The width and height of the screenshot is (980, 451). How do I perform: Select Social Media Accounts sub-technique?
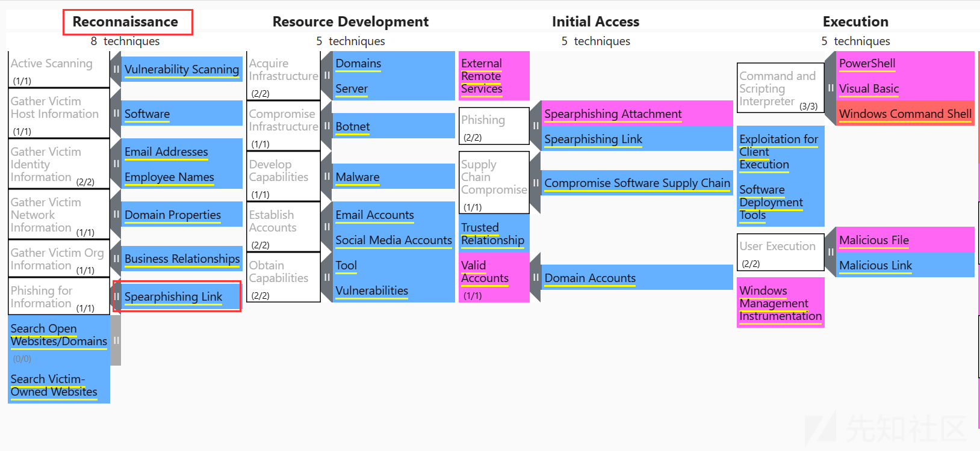coord(394,240)
